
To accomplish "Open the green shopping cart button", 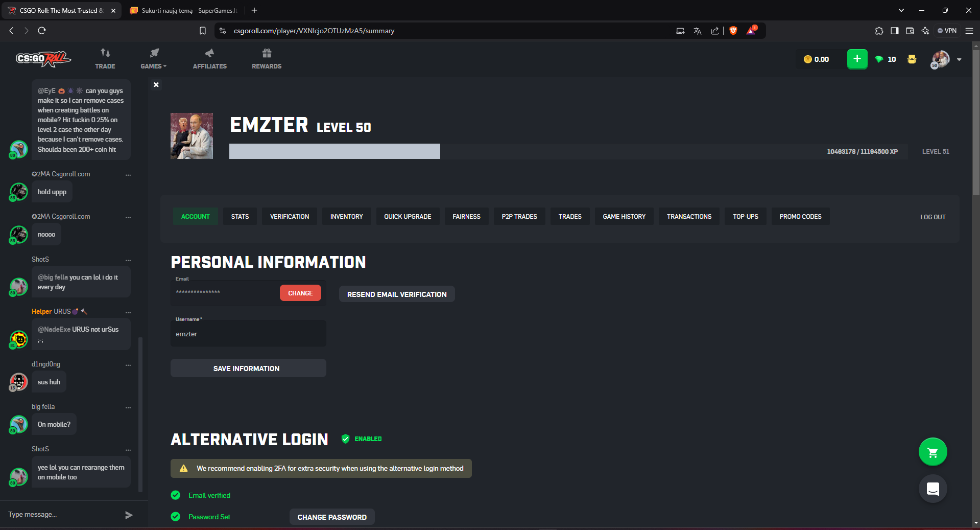I will click(933, 452).
